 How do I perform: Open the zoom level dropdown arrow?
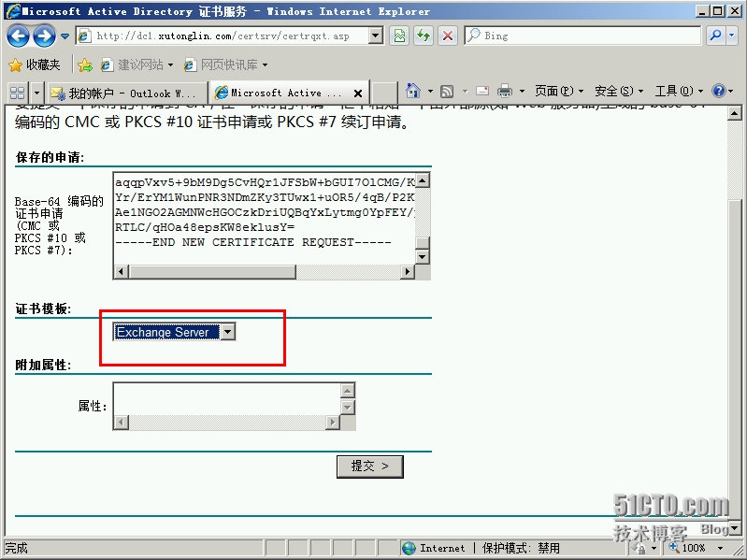(x=720, y=548)
